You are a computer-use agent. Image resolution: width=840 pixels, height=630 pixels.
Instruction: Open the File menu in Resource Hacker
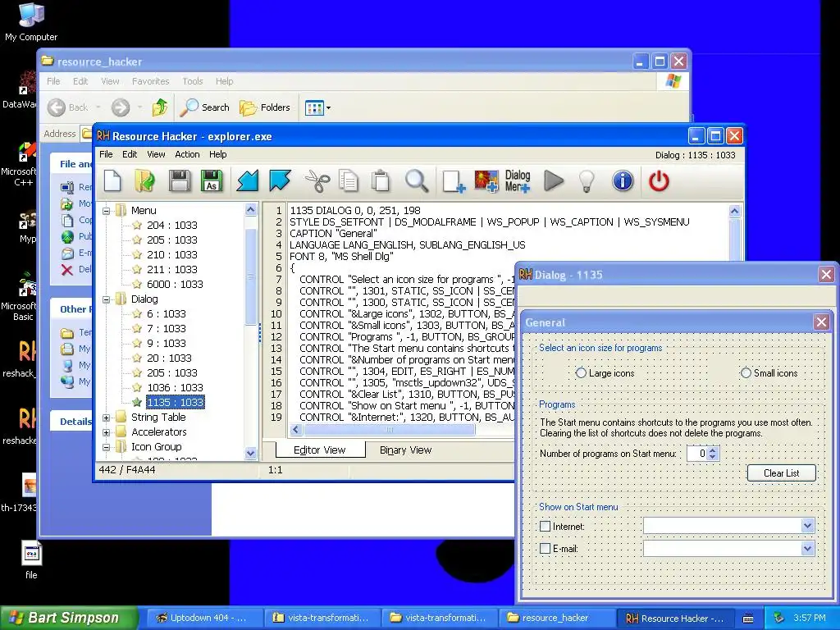pos(106,154)
